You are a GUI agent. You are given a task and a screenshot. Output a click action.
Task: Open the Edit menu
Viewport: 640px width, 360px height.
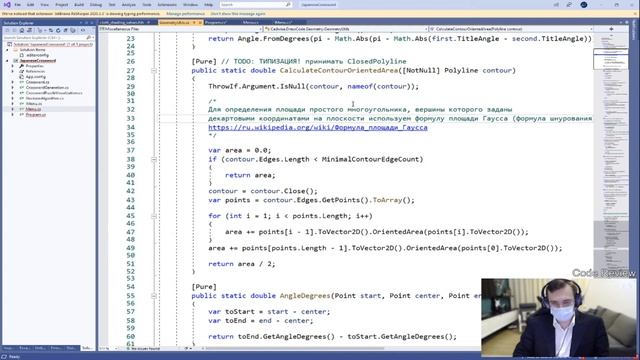[x=31, y=4]
